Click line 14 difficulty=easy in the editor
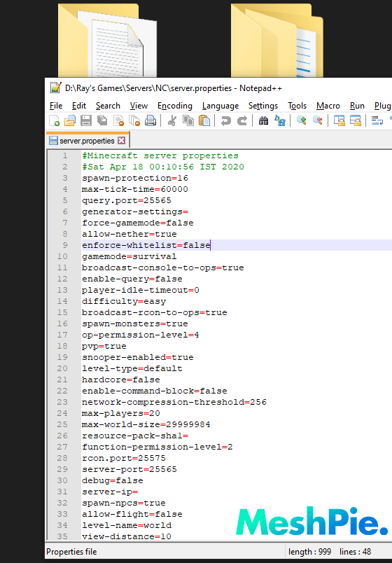Viewport: 392px width, 563px height. (124, 301)
